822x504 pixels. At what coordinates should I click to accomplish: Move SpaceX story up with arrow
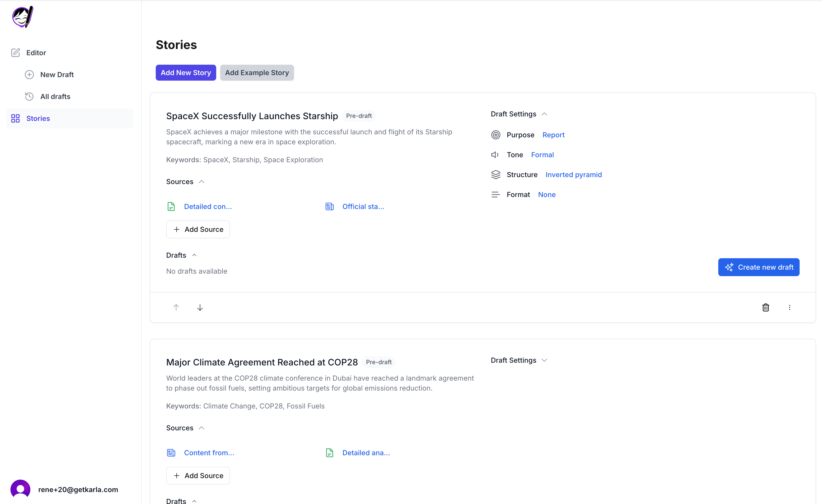(x=176, y=307)
